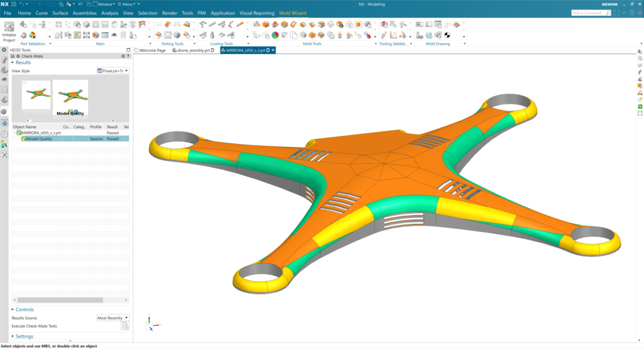Click the table grid icon in the Main group
The image size is (644, 349).
point(105,35)
